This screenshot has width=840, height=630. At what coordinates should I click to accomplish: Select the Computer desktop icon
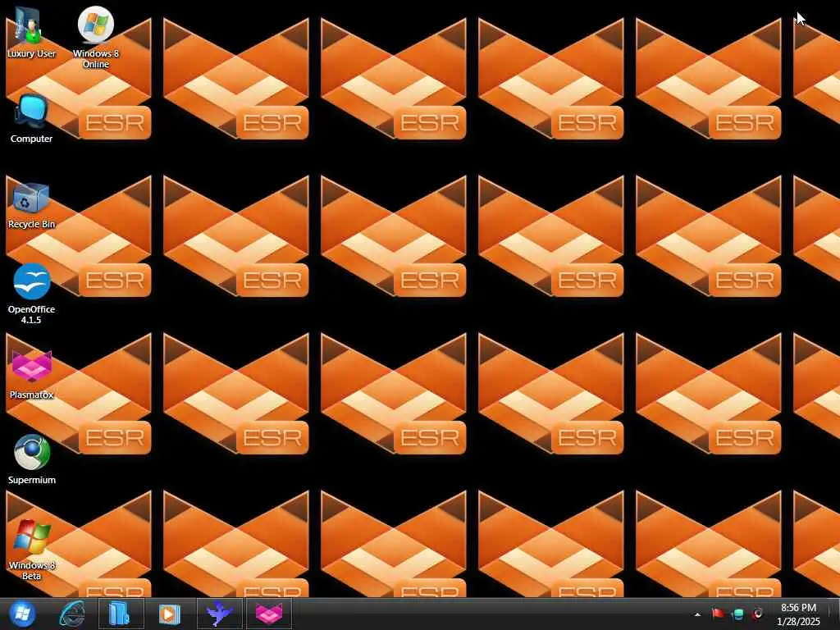[x=31, y=118]
